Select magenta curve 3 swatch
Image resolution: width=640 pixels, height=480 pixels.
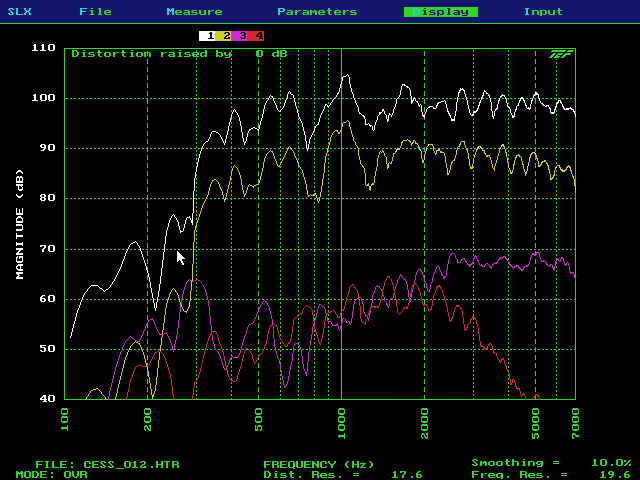click(240, 36)
